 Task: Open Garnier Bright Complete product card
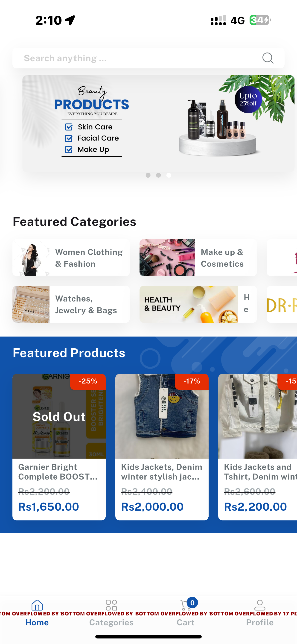(x=59, y=447)
